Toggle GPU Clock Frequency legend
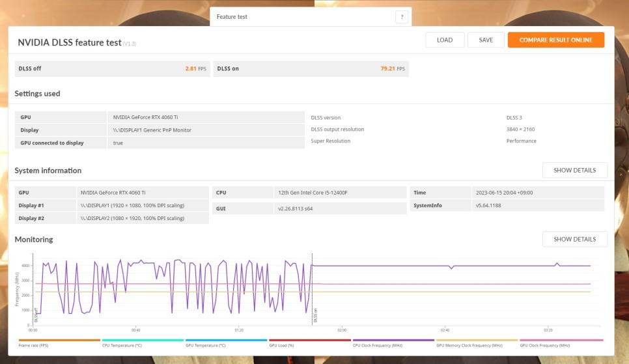Screen dimensions: 629x364 [561, 343]
